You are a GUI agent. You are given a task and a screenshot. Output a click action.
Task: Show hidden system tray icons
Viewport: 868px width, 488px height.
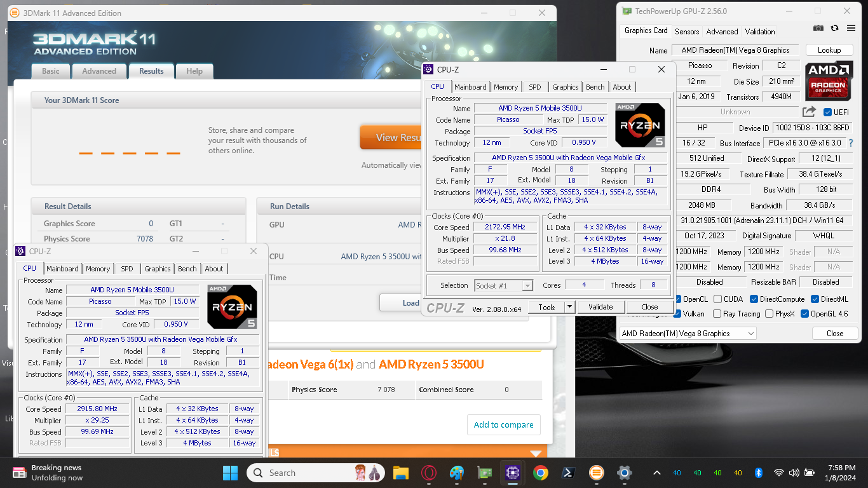[657, 473]
